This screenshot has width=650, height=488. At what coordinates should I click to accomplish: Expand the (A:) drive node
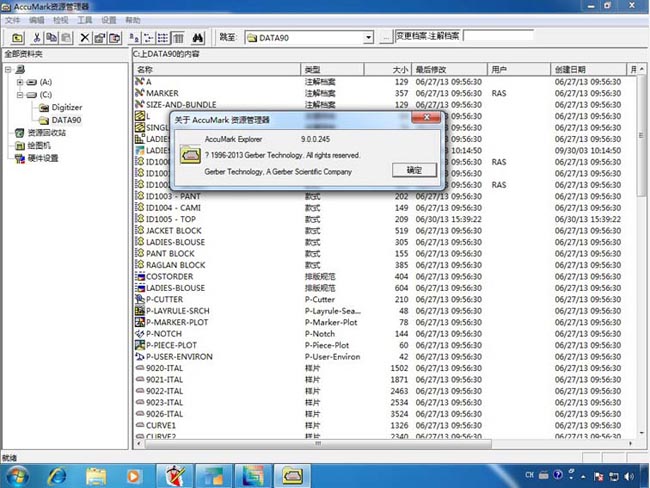20,82
